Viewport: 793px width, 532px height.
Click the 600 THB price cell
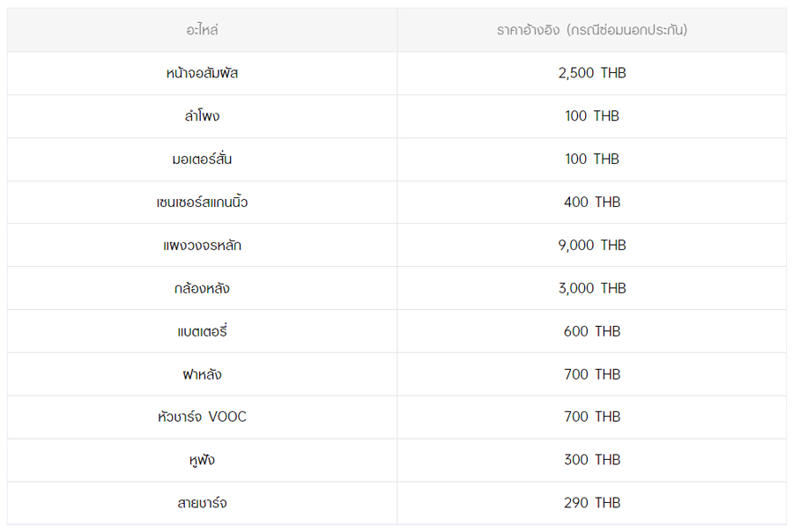[x=591, y=331]
